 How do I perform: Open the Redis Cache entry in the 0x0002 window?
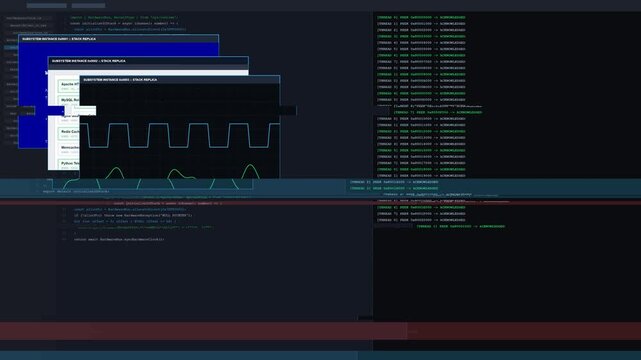pyautogui.click(x=69, y=133)
